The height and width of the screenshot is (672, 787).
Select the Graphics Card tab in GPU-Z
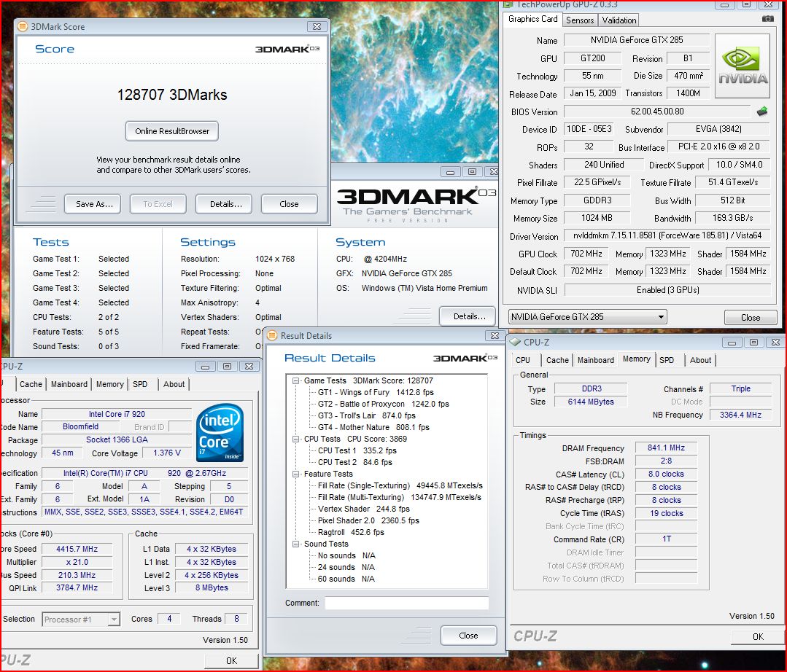tap(532, 19)
